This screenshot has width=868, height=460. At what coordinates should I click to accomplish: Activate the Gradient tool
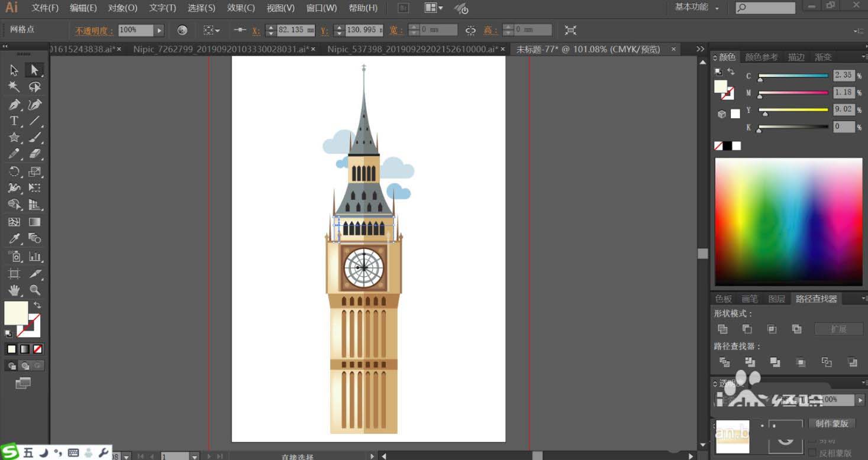coord(34,222)
